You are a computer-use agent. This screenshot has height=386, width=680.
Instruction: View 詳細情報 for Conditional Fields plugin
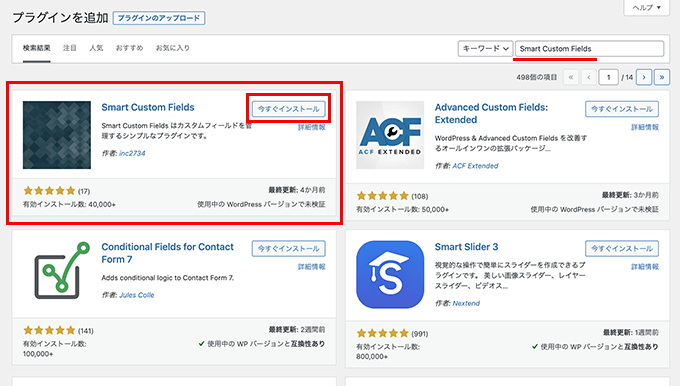[311, 267]
